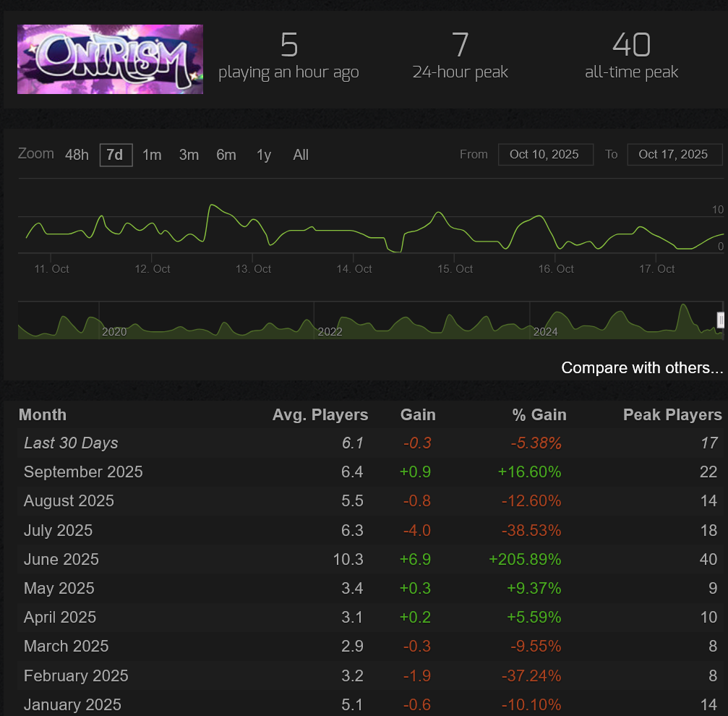728x716 pixels.
Task: Click June 2025 average 10.3
Action: tap(348, 559)
